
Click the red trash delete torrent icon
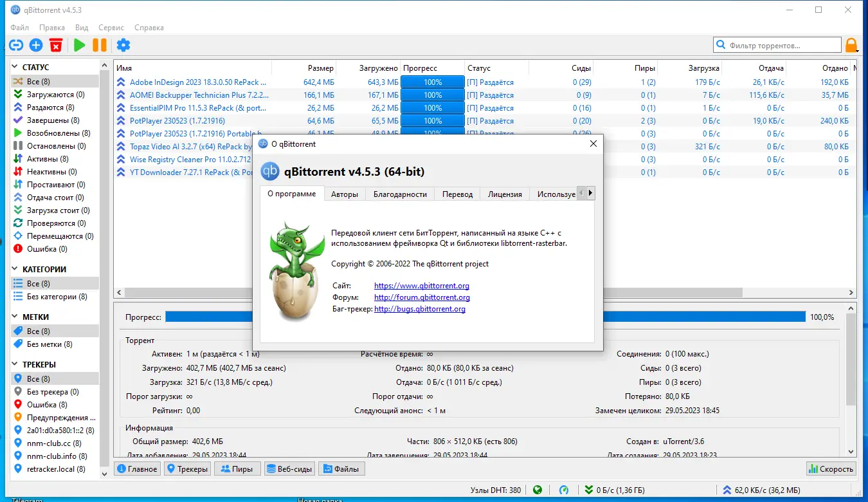[57, 45]
